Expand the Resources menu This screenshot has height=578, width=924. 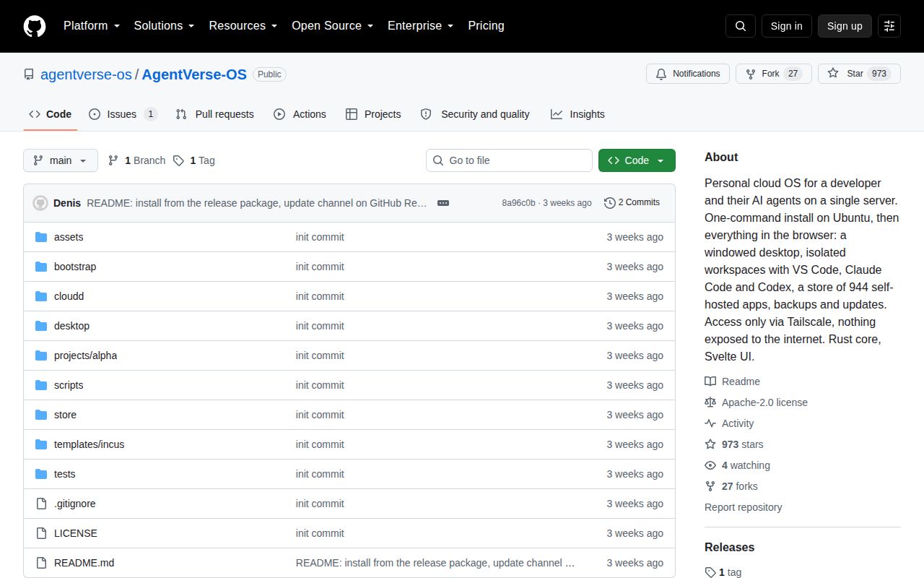pyautogui.click(x=243, y=26)
